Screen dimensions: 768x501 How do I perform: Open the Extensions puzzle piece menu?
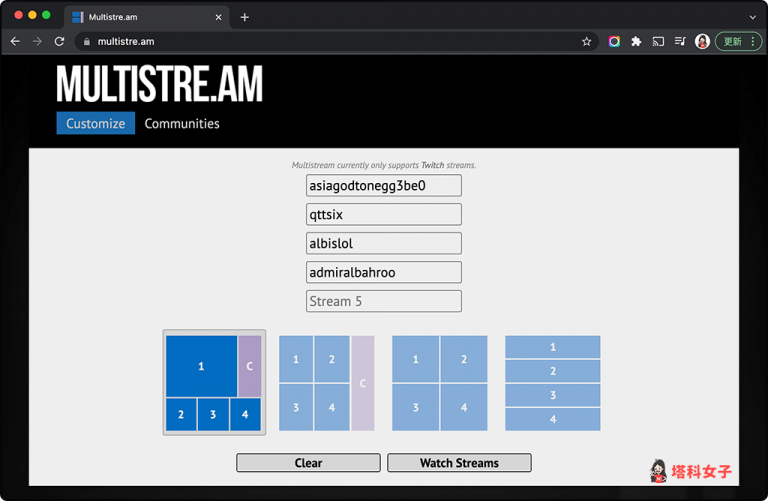coord(636,42)
